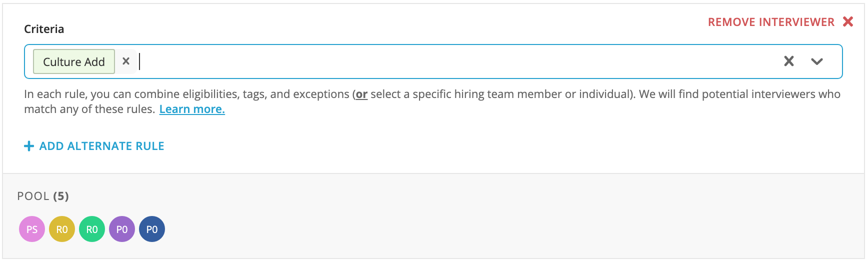Image resolution: width=868 pixels, height=262 pixels.
Task: Click the Criteria field label
Action: (x=44, y=29)
